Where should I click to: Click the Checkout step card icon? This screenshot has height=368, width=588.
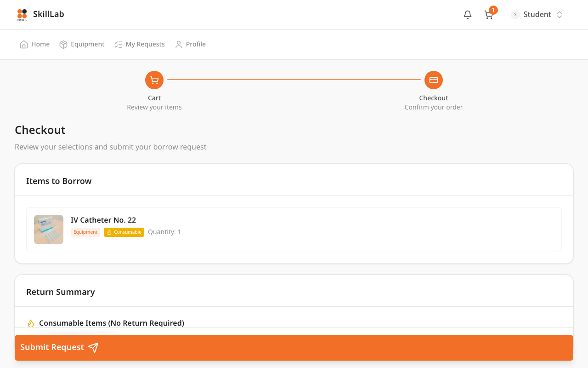click(x=434, y=80)
